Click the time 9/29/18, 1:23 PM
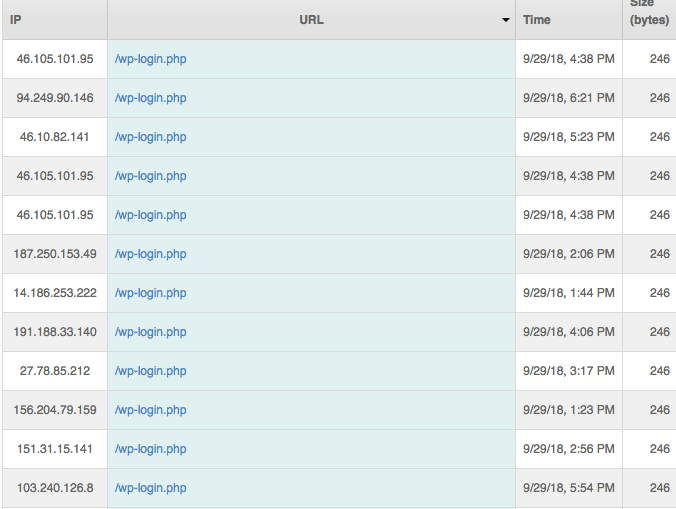The width and height of the screenshot is (676, 509). (569, 410)
